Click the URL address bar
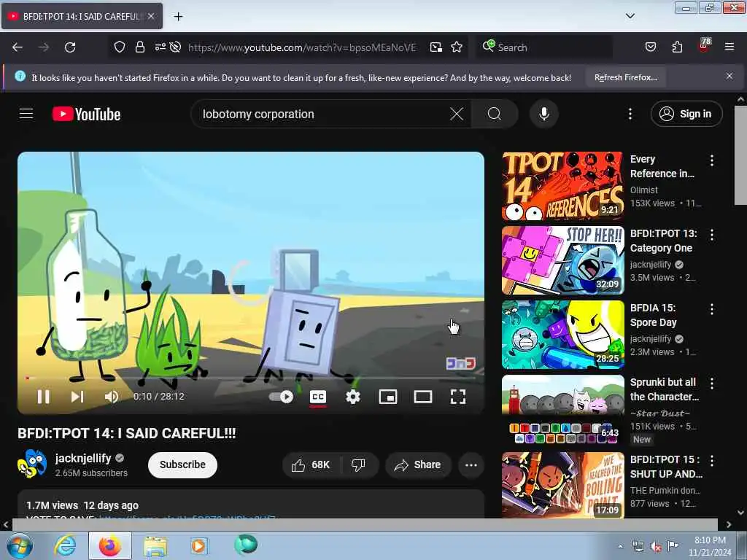The image size is (747, 560). (302, 47)
